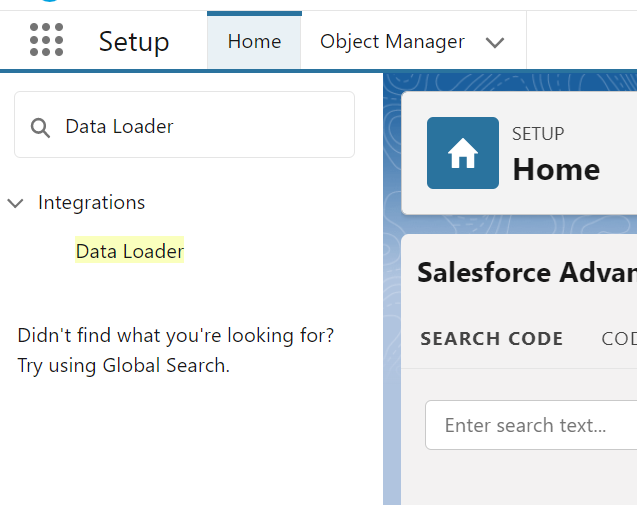Screen dimensions: 637x505
Task: Click the 'Try using Global Search.' text
Action: (x=123, y=365)
